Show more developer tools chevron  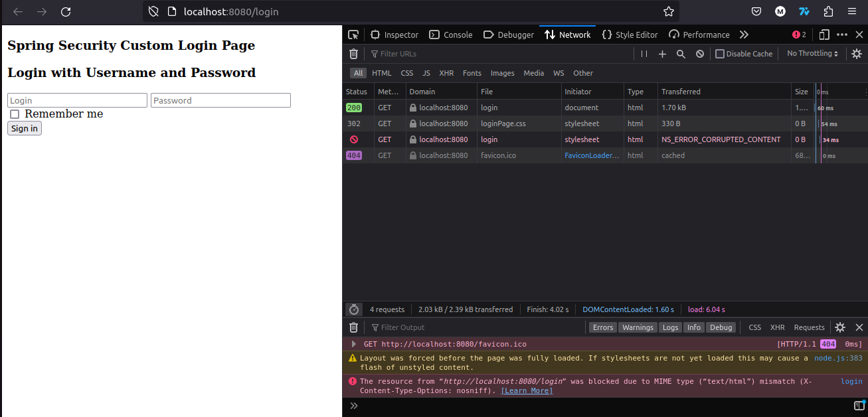pos(744,35)
